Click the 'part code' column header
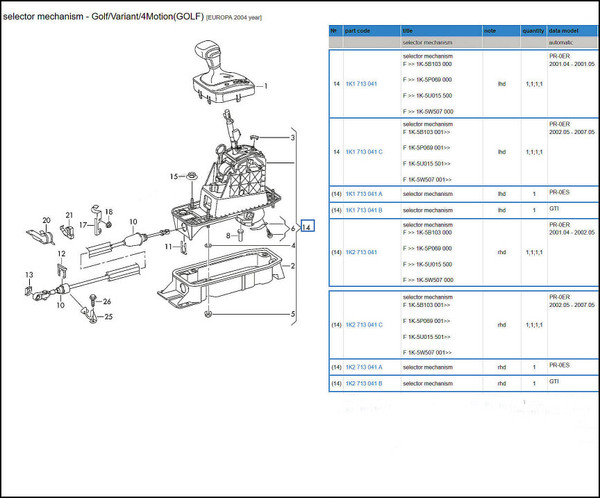The image size is (600, 498). click(x=358, y=31)
